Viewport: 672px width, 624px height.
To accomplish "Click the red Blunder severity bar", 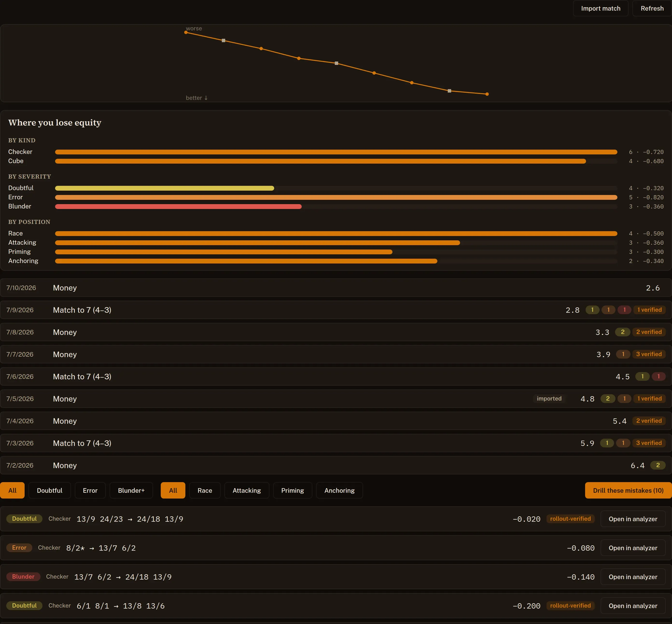I will pos(178,206).
